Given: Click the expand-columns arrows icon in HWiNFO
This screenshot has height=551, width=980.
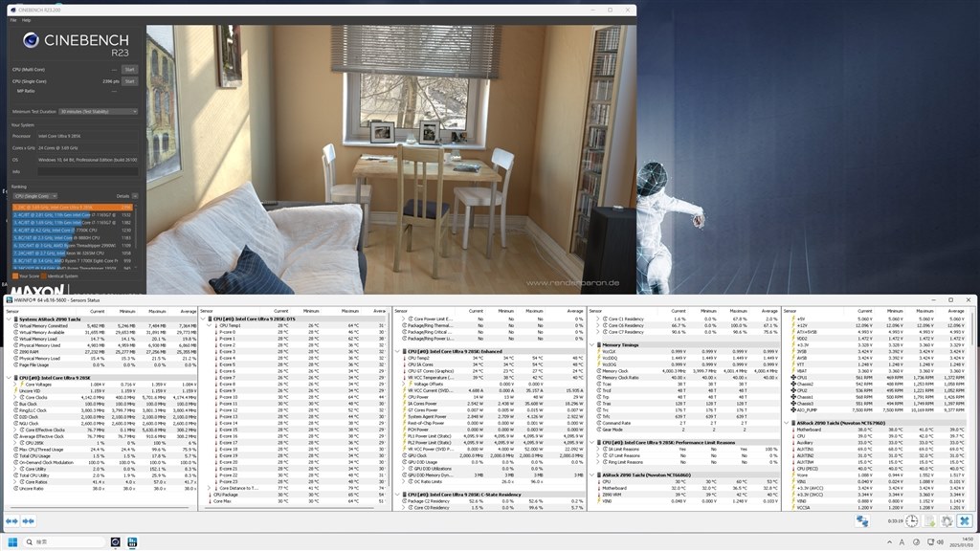Looking at the screenshot, I should 11,521.
